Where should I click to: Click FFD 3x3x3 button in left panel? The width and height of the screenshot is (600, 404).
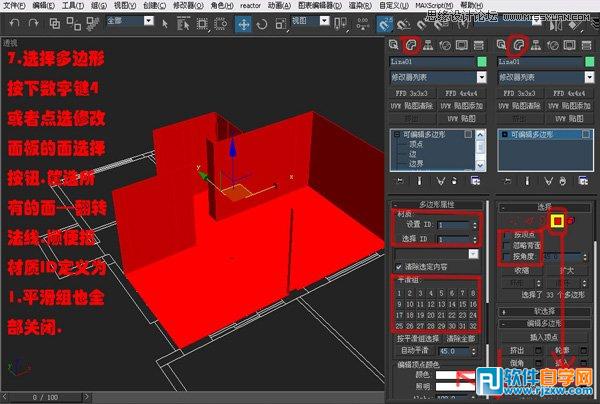[412, 93]
